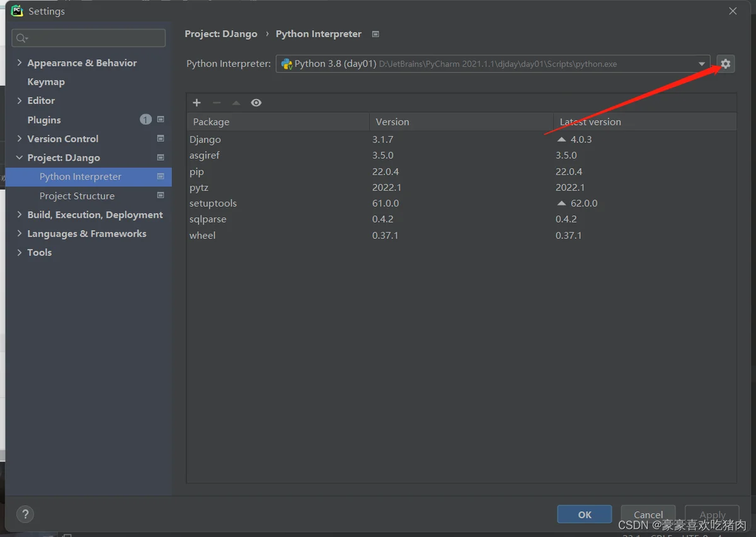Click Django version 3.1.7 cell

(x=382, y=139)
